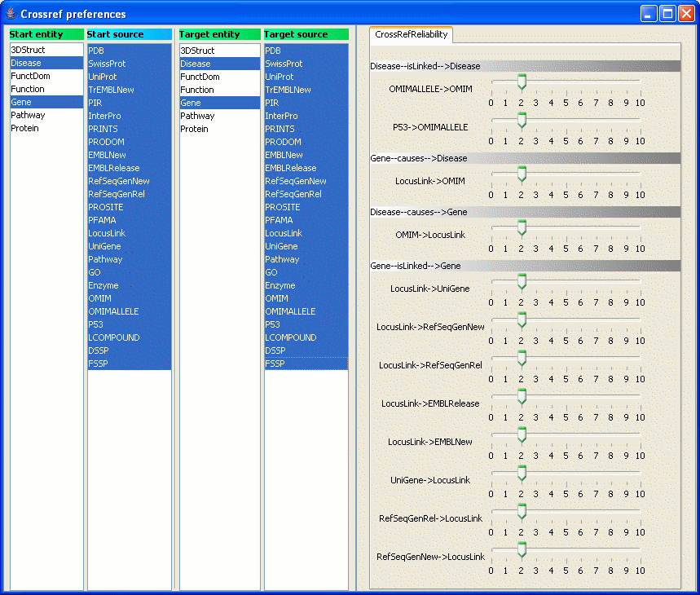The height and width of the screenshot is (595, 700).
Task: Select Pathway in Target entity list
Action: (220, 116)
